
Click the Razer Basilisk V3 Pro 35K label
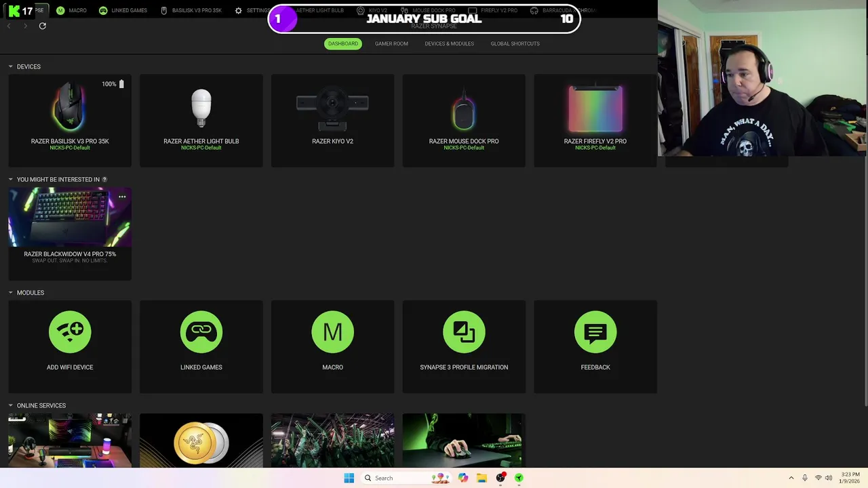point(70,141)
